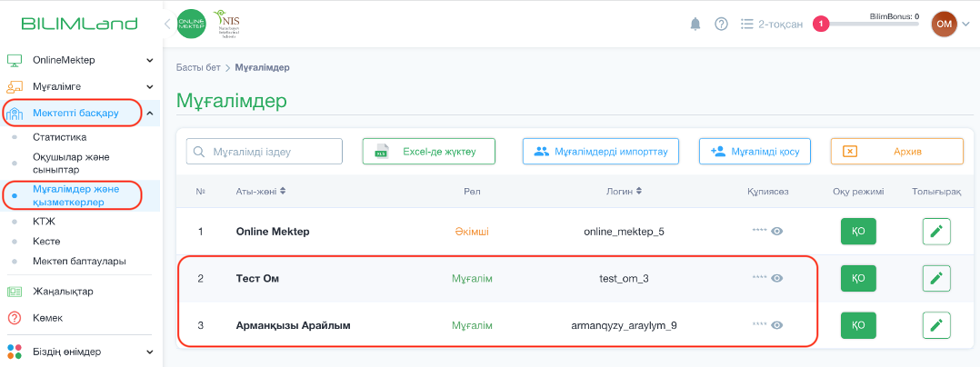Collapse the sidebar with the left chevron

tap(167, 24)
